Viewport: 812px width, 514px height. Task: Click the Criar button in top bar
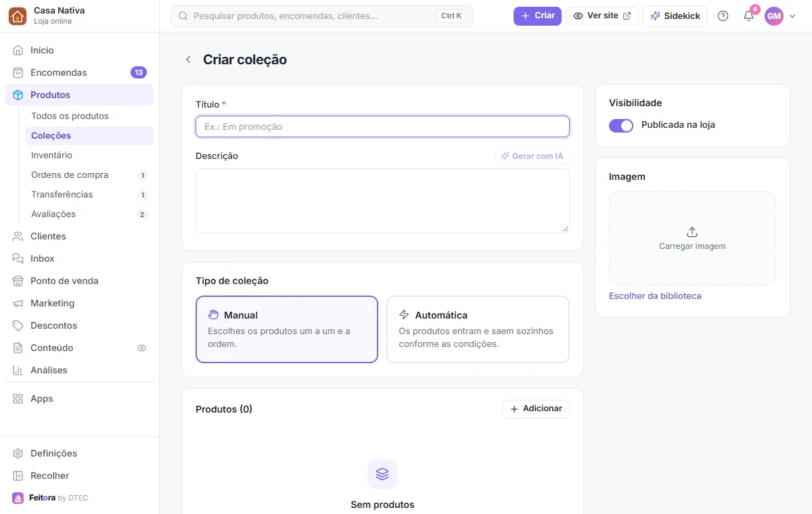coord(537,16)
